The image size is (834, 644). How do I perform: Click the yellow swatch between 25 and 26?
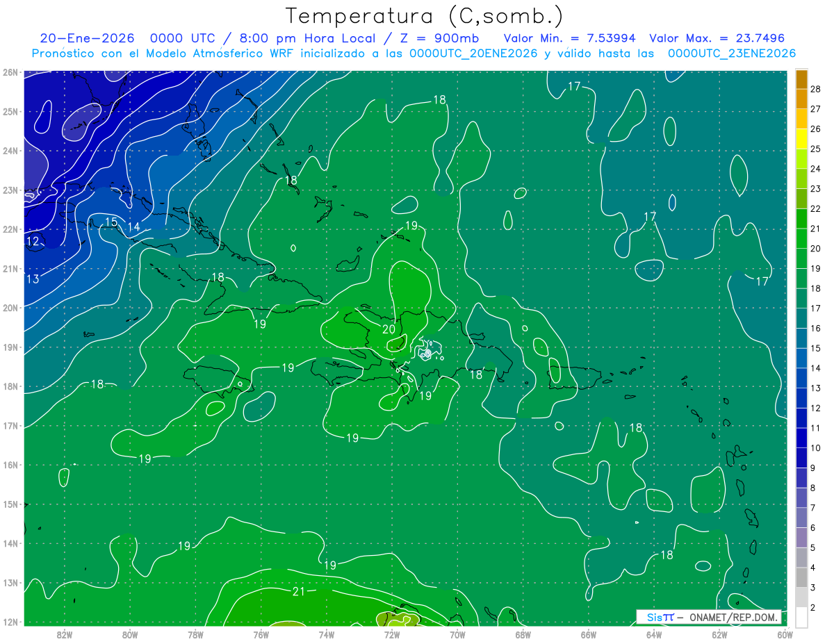[x=801, y=139]
